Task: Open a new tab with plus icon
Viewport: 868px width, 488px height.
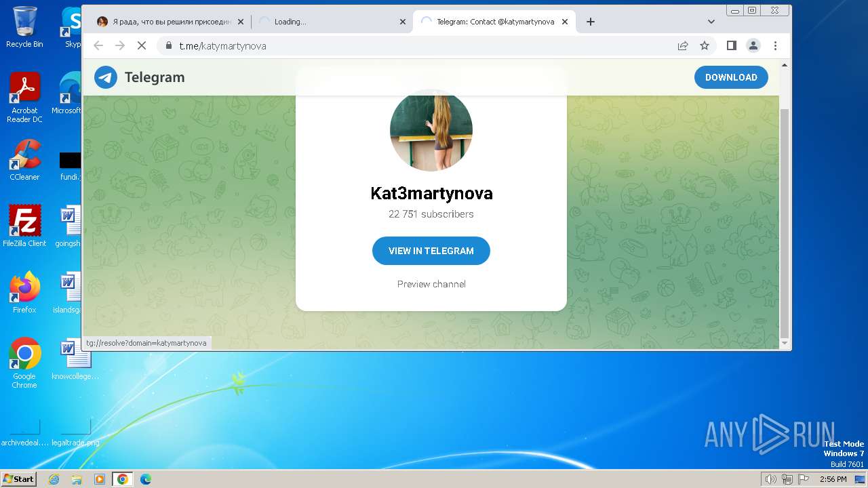Action: point(591,22)
